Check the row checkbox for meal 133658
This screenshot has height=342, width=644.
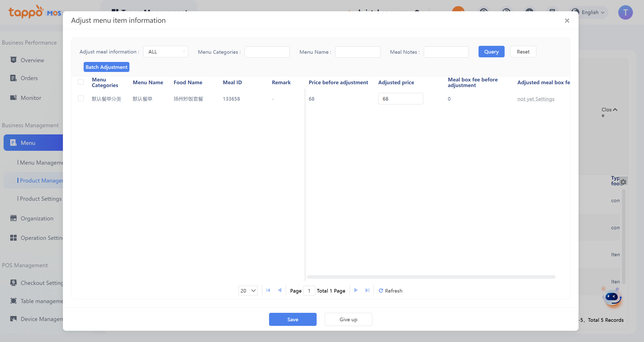[81, 99]
